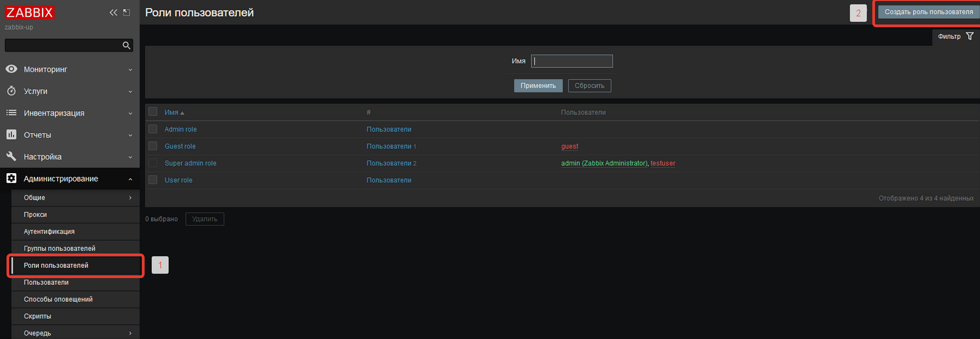
Task: Click the search magnifier icon
Action: (126, 46)
